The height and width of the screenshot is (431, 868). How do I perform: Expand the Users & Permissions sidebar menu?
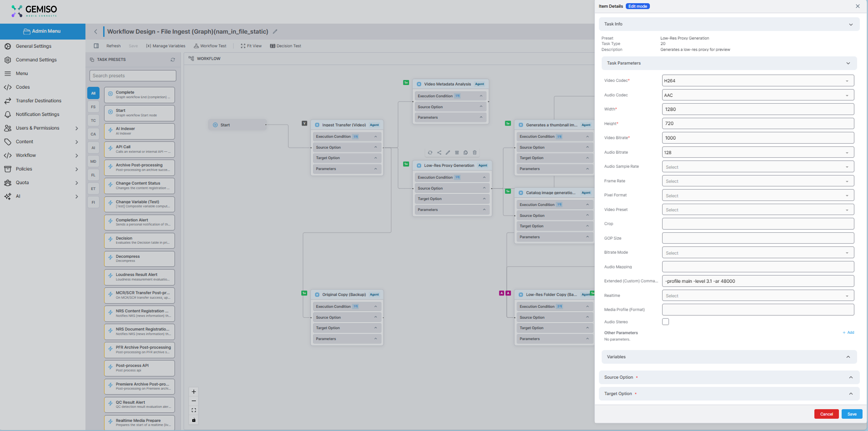click(42, 128)
